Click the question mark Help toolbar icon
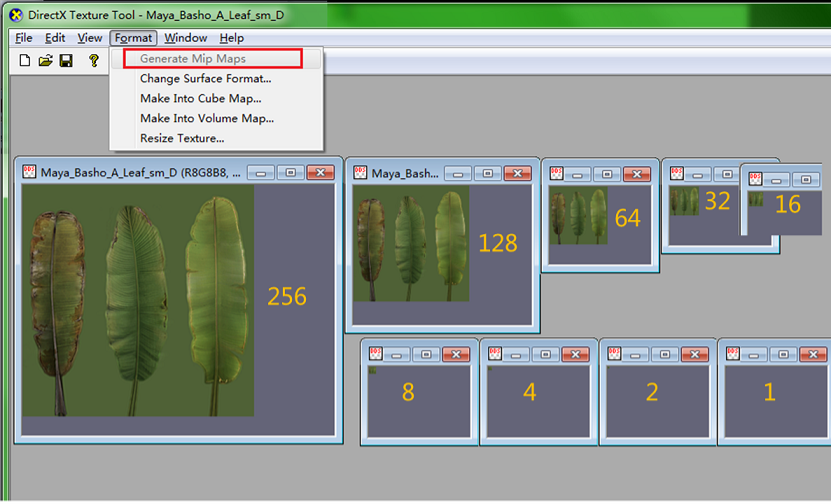This screenshot has width=831, height=504. point(94,61)
